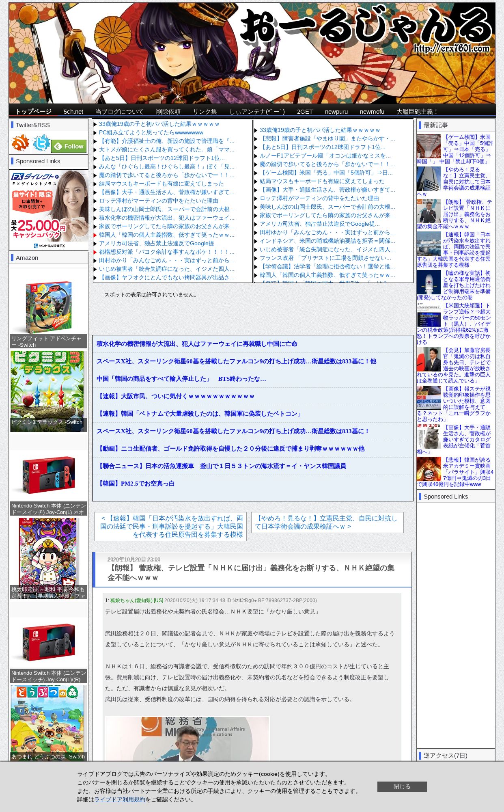Open フランス政府 「ブリヂストに工場 link
Viewport: 504px width, 812px height.
(325, 258)
